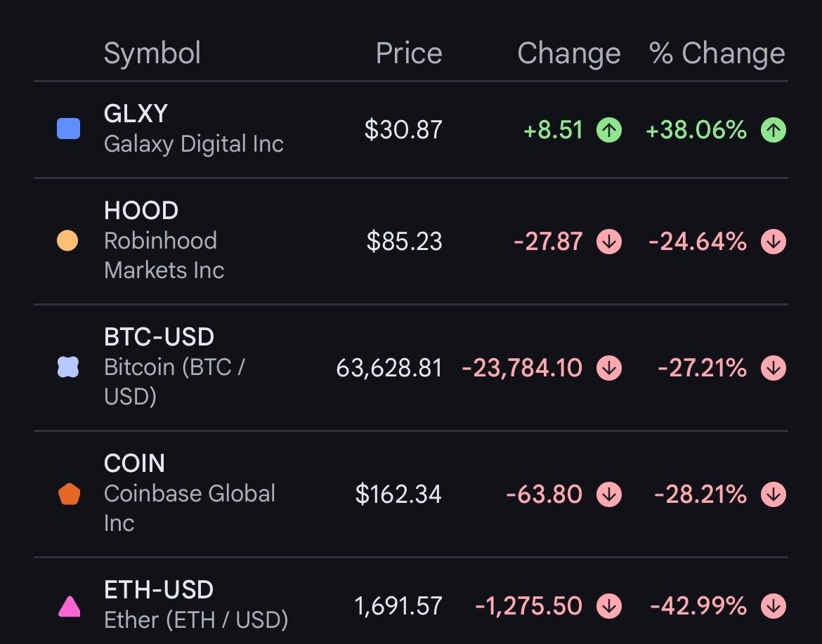The image size is (822, 644).
Task: Click the light blue clover icon for BTC-USD
Action: click(x=68, y=367)
